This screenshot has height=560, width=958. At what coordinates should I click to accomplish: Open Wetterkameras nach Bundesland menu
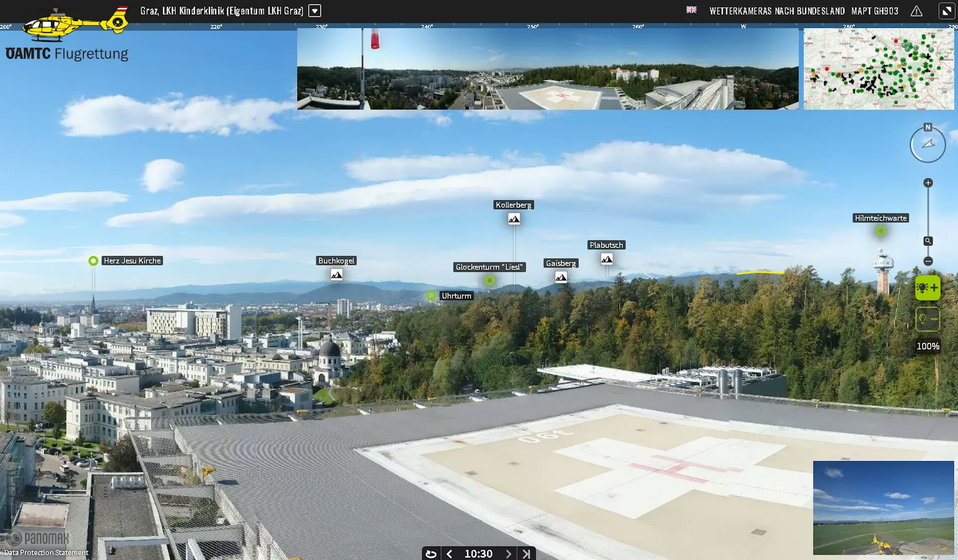point(777,11)
